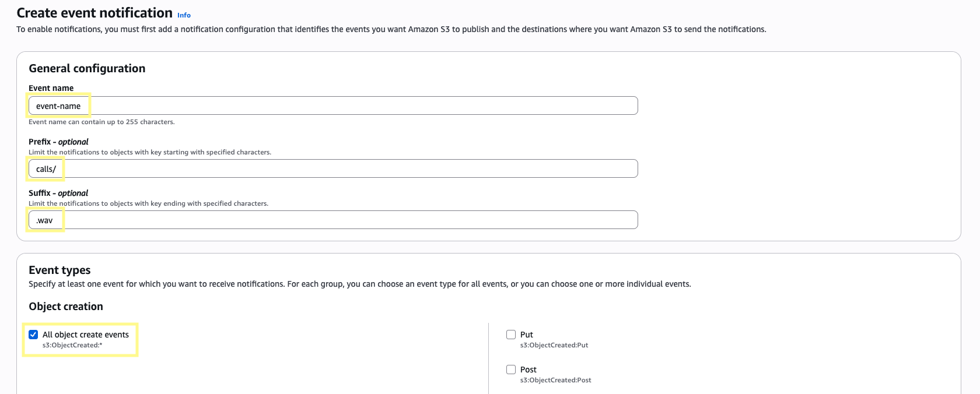The image size is (980, 394).
Task: Uncheck the All object create events checkbox
Action: tap(33, 335)
